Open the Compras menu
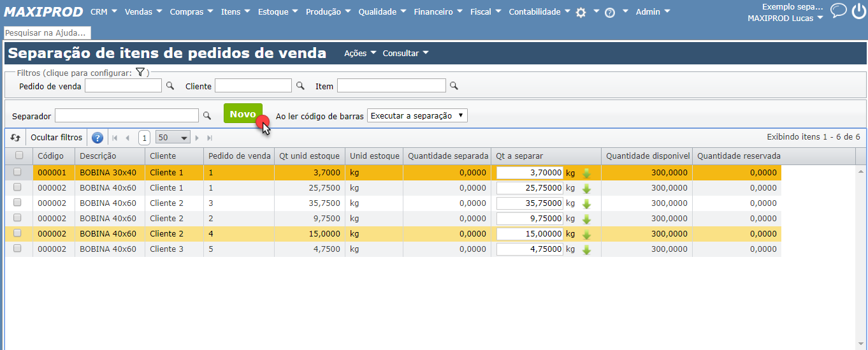The image size is (868, 350). (x=192, y=11)
